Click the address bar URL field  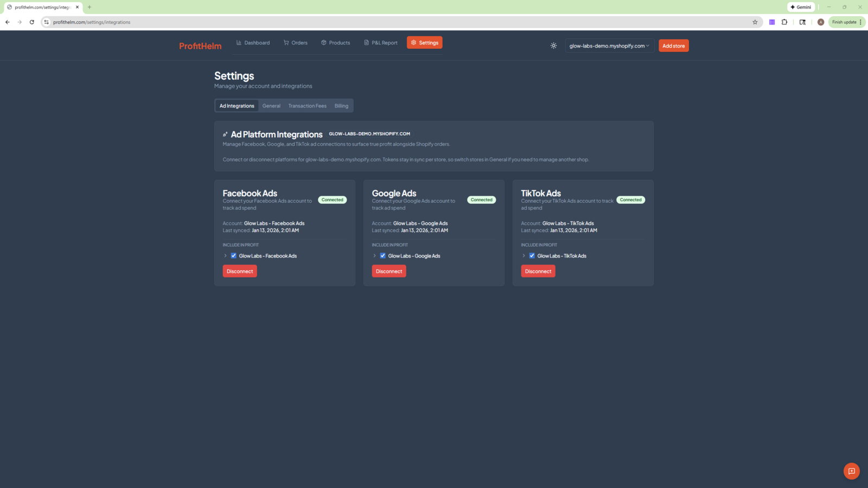pyautogui.click(x=401, y=22)
